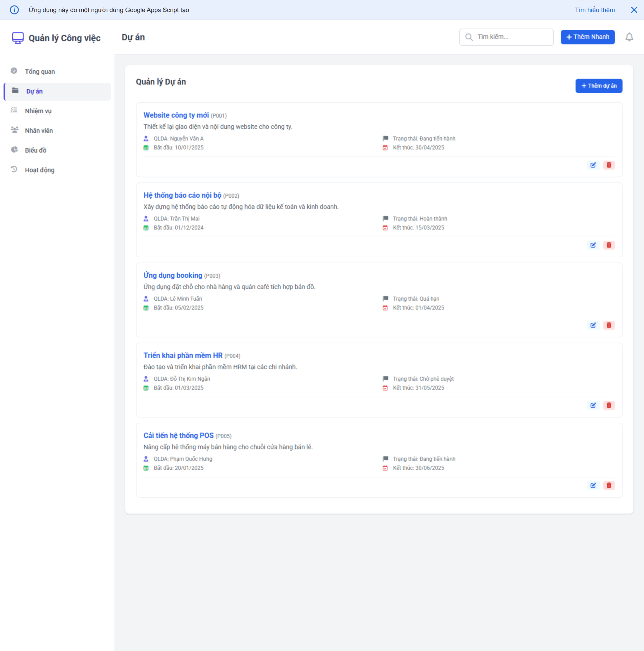Edit the Hệ thống báo cáo nội bộ project
The height and width of the screenshot is (651, 644).
[593, 245]
